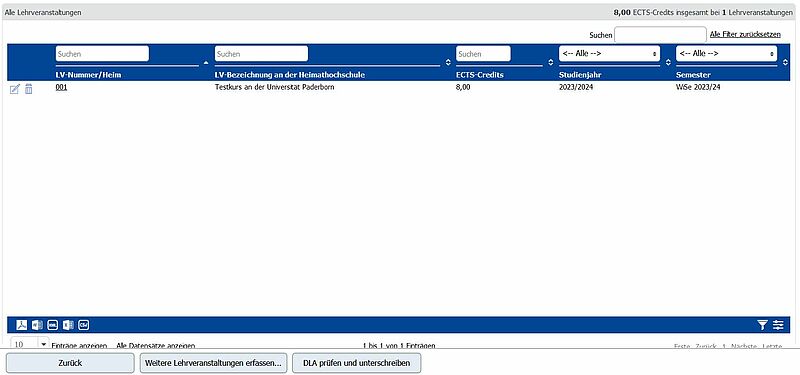The width and height of the screenshot is (800, 375).
Task: Delete course 001 using trash icon
Action: (29, 89)
